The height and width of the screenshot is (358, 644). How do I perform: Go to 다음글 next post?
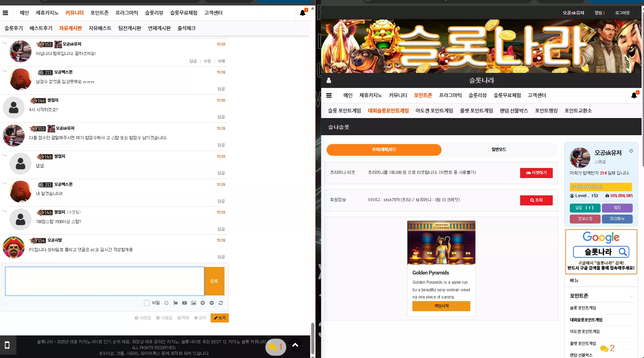point(164,318)
